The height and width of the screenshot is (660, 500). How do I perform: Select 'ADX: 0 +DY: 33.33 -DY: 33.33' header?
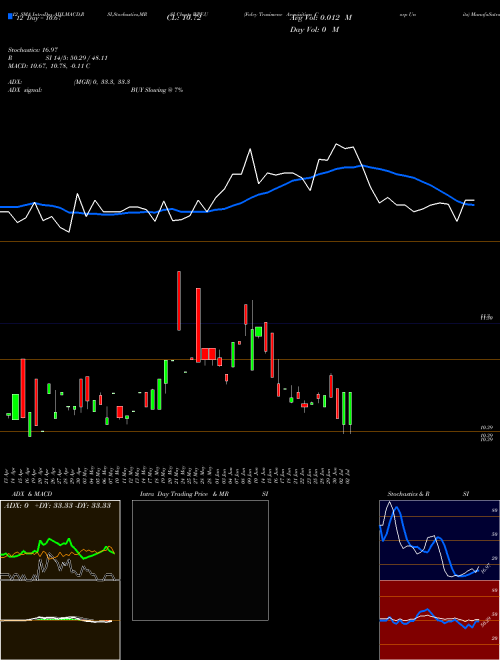pos(57,505)
